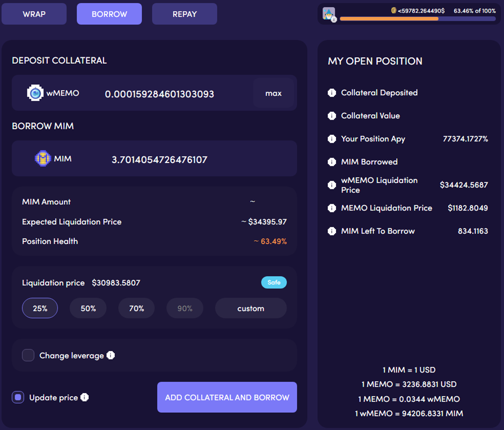The image size is (504, 430).
Task: Click the MY OPEN POSITION heading
Action: pos(375,61)
